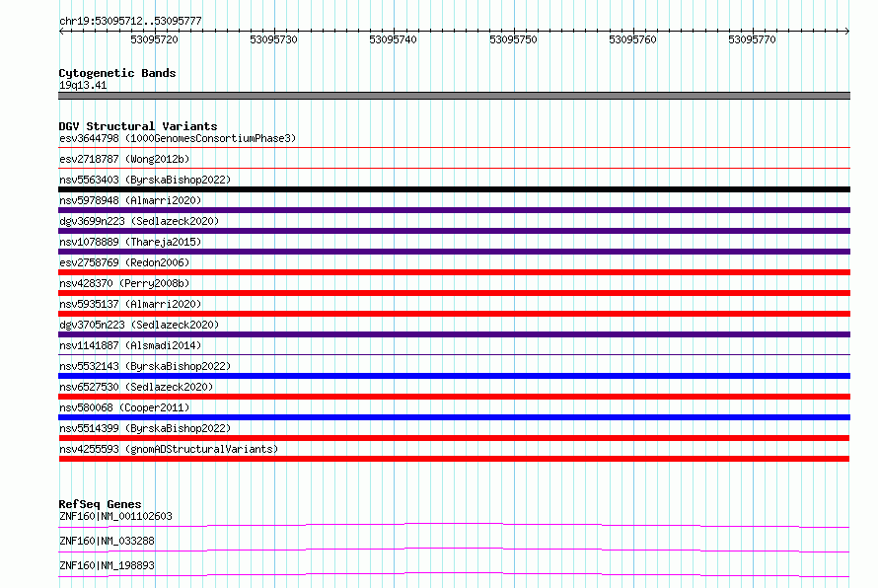Open variant esv2718787 (Wong2012b)
878x588 pixels.
coord(124,159)
